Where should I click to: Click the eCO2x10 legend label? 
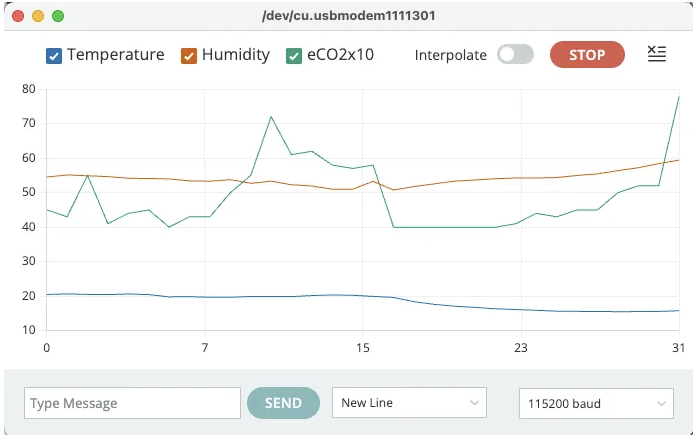pyautogui.click(x=340, y=55)
